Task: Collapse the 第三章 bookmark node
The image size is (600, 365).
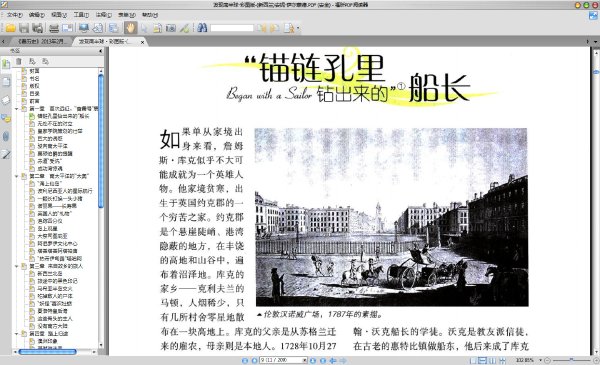Action: tap(16, 266)
